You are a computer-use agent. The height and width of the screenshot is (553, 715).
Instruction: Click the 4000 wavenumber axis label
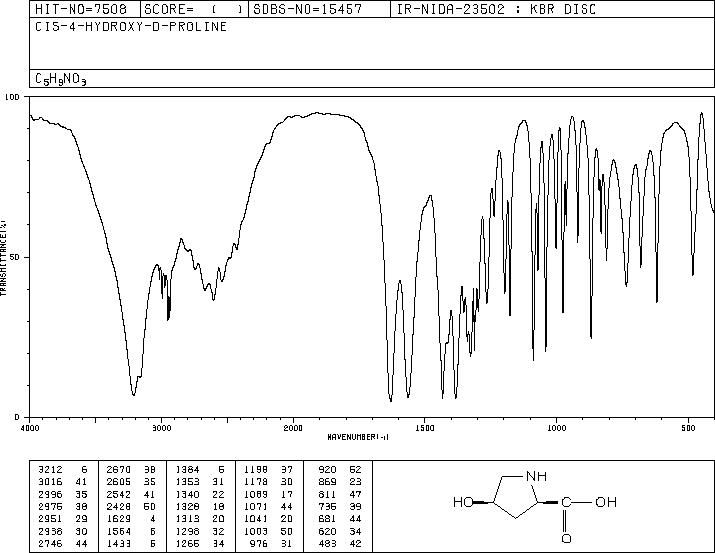pyautogui.click(x=30, y=428)
